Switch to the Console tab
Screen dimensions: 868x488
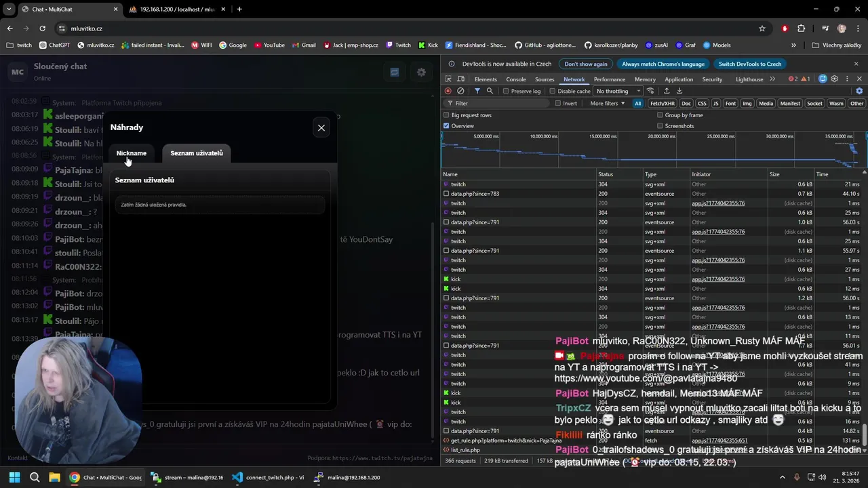516,79
